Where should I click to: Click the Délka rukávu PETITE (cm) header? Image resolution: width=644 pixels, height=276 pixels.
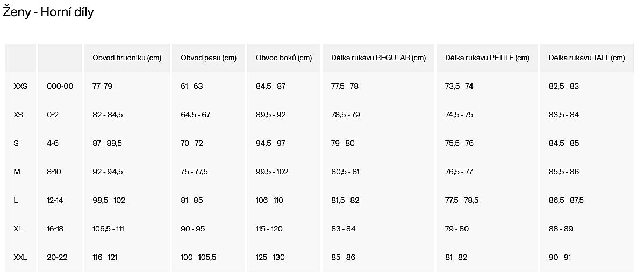[x=487, y=58]
